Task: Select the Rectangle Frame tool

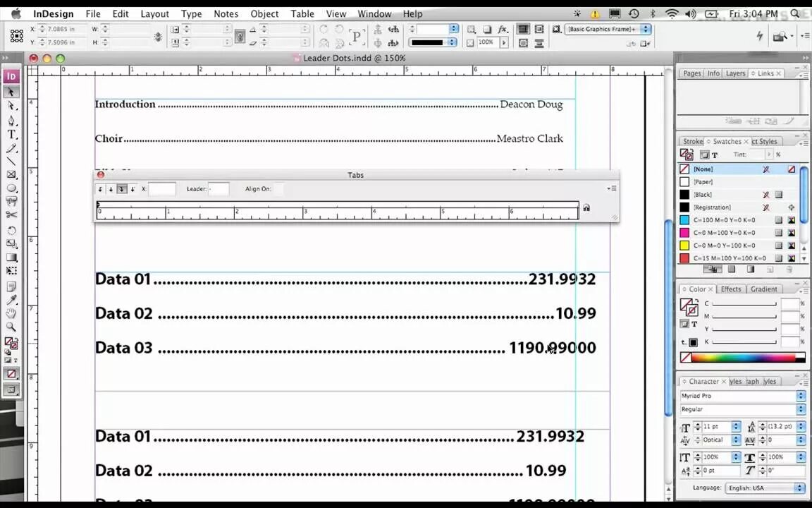Action: (x=11, y=175)
